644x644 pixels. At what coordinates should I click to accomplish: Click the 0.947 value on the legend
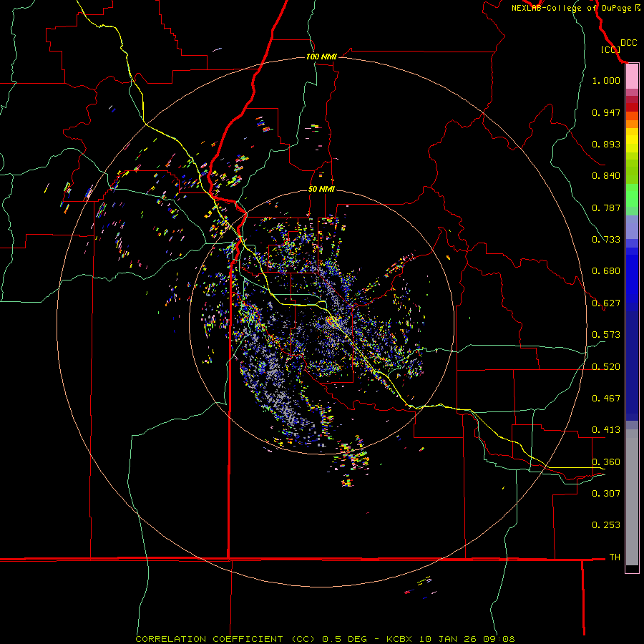[x=606, y=112]
